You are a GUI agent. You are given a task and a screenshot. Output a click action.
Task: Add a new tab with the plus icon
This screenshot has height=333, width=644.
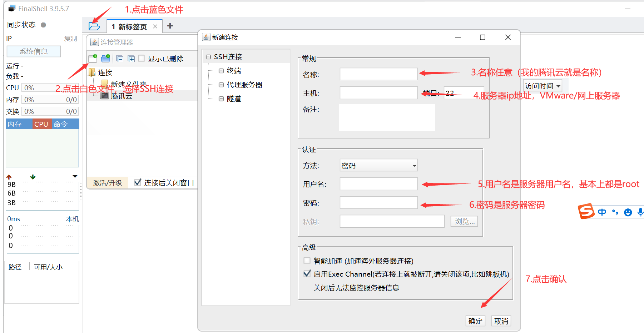170,26
